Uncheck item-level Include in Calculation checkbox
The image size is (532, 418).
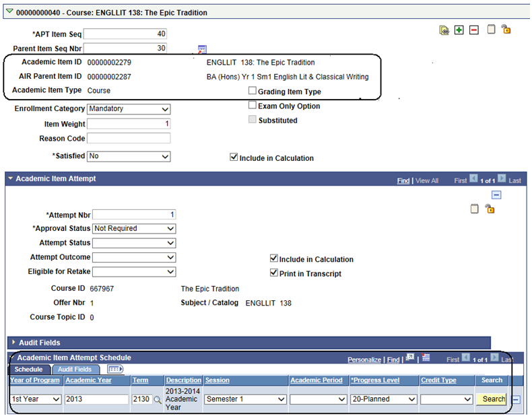tap(234, 157)
